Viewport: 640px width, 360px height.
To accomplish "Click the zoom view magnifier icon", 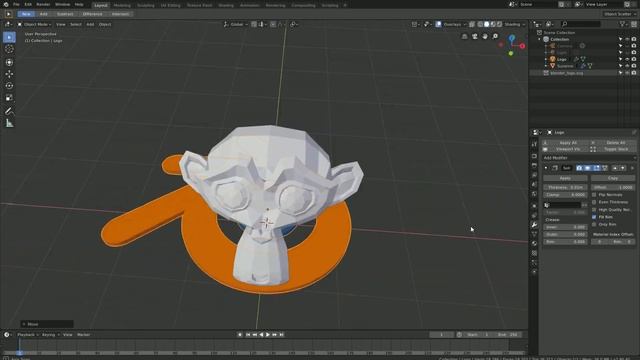I will point(495,36).
